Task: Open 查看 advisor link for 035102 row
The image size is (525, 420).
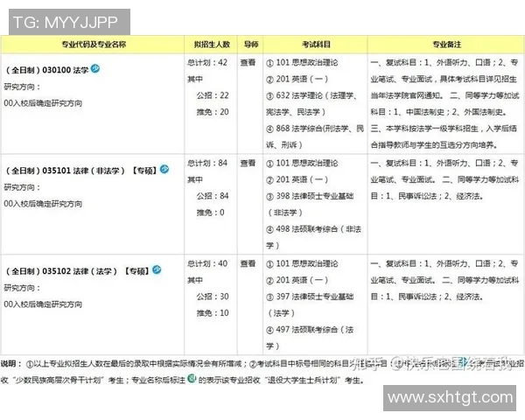Action: [248, 263]
